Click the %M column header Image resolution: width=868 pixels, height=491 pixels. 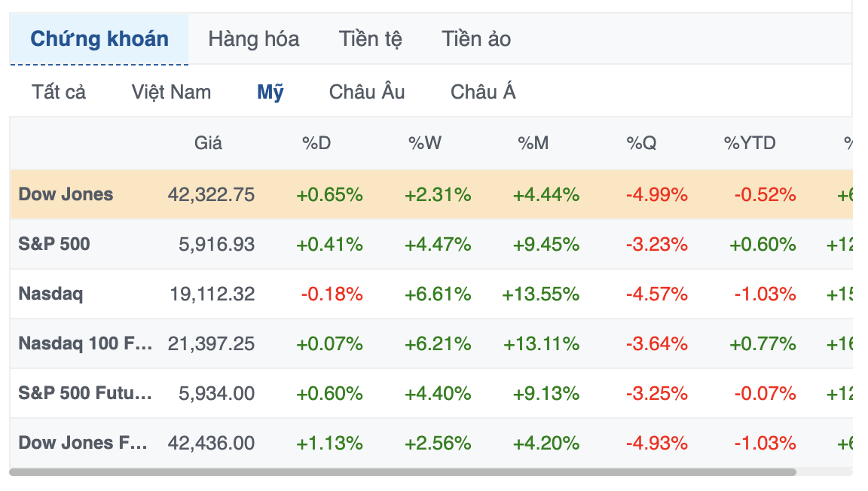(x=533, y=143)
